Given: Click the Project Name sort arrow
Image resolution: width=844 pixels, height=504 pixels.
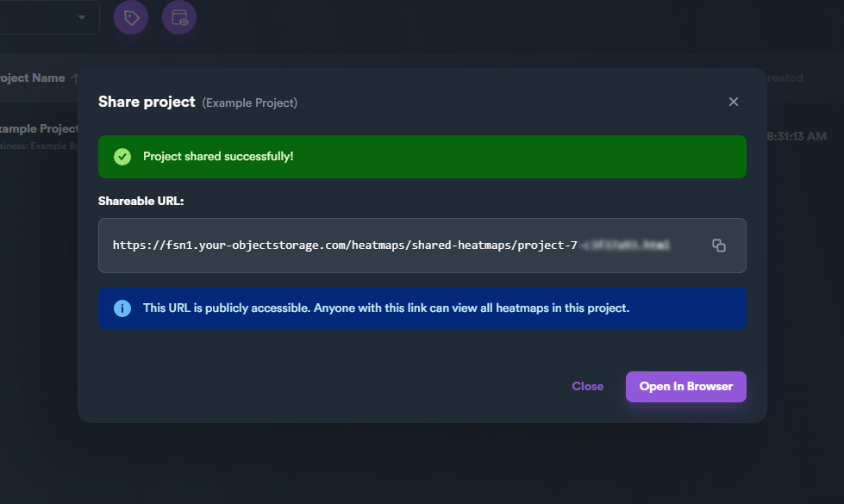Looking at the screenshot, I should 75,78.
